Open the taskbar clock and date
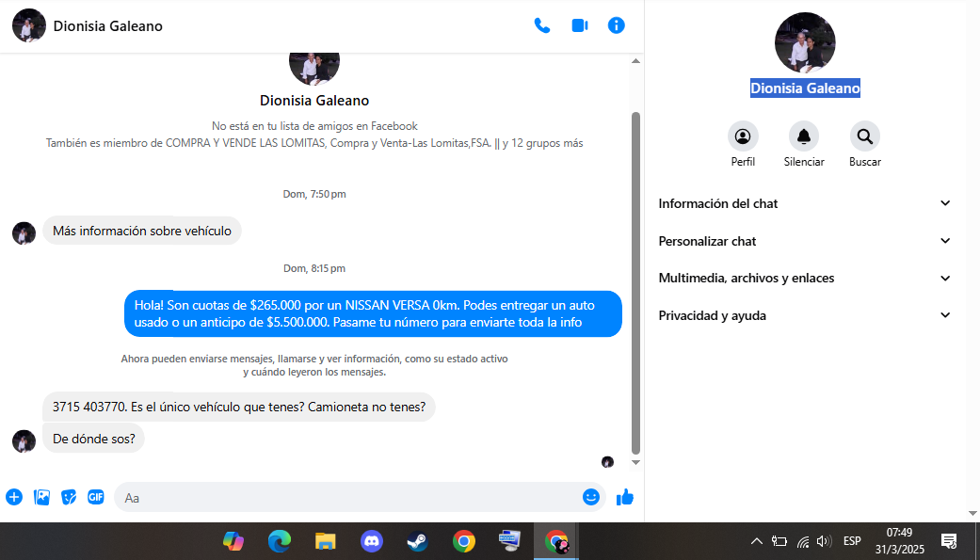The image size is (980, 560). click(x=899, y=541)
